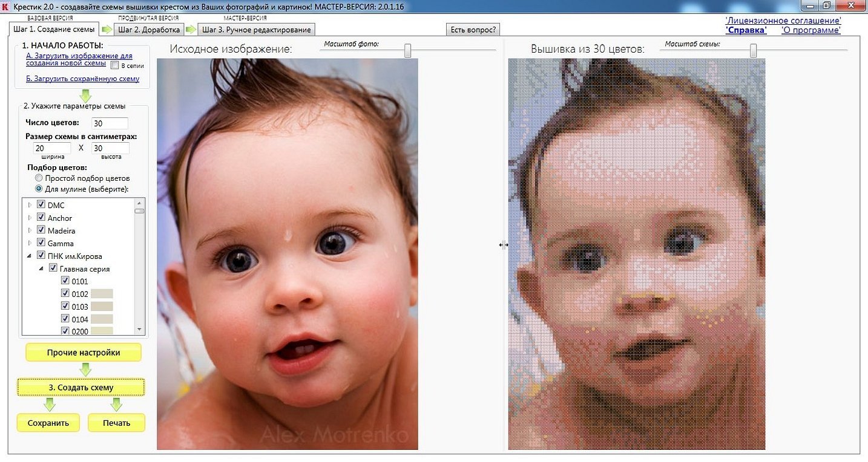
Task: Expand the Madeira tree node
Action: click(x=29, y=230)
